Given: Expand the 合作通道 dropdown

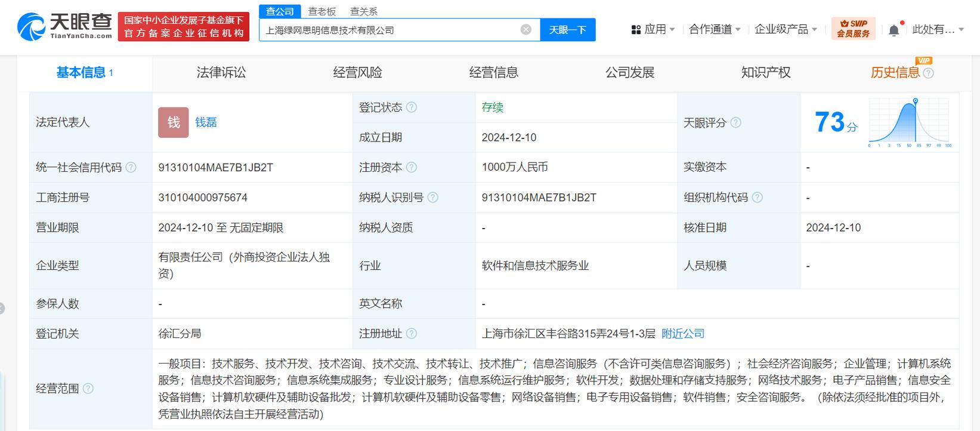Looking at the screenshot, I should click(715, 29).
